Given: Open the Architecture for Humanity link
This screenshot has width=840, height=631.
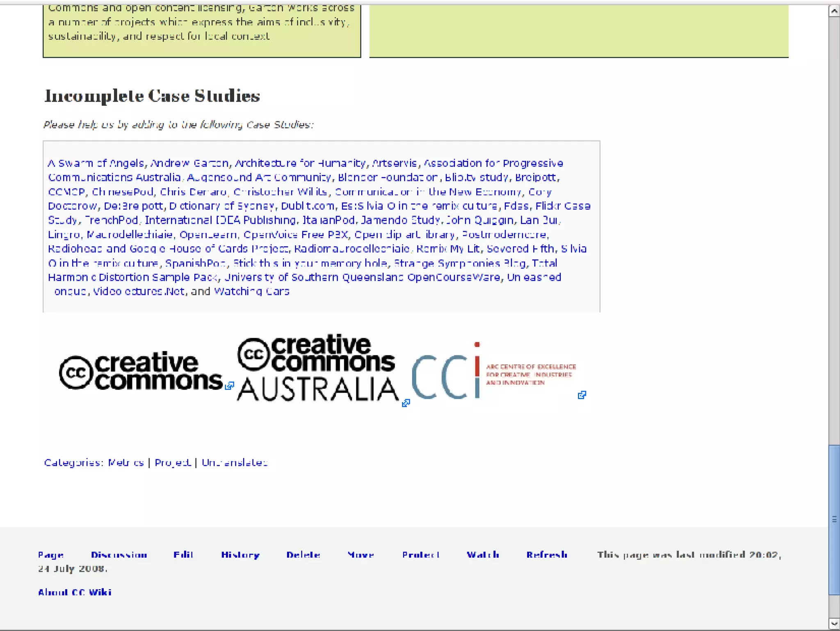Looking at the screenshot, I should click(300, 163).
